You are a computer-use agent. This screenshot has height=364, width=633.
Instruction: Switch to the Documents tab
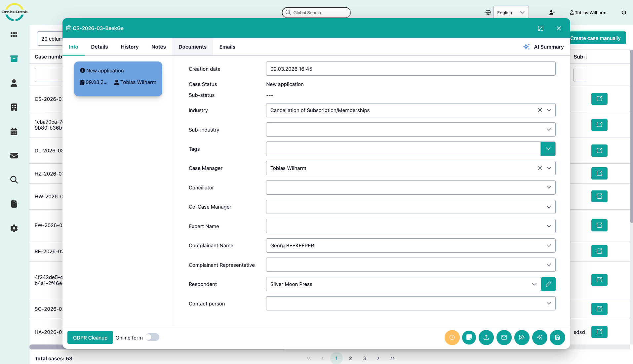(x=192, y=47)
